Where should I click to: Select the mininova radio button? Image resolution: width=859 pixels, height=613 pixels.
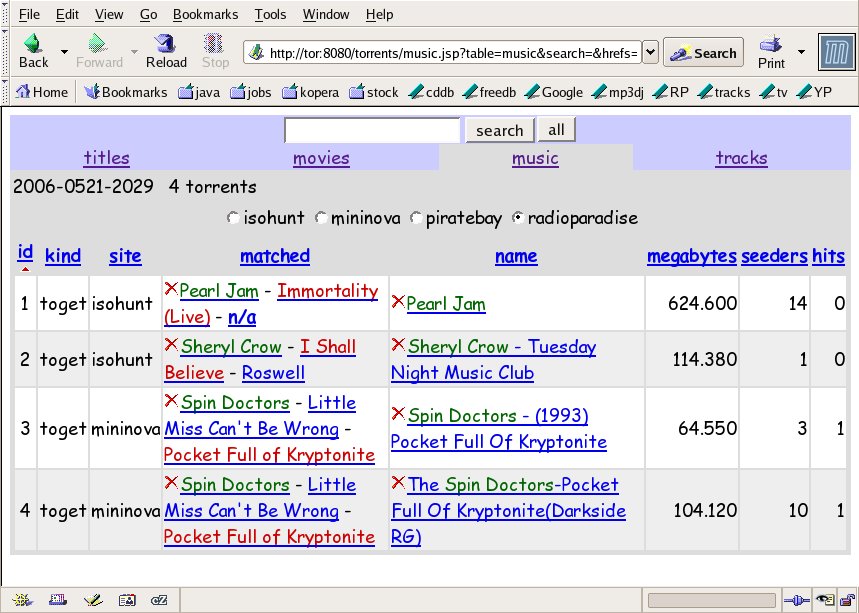click(320, 217)
